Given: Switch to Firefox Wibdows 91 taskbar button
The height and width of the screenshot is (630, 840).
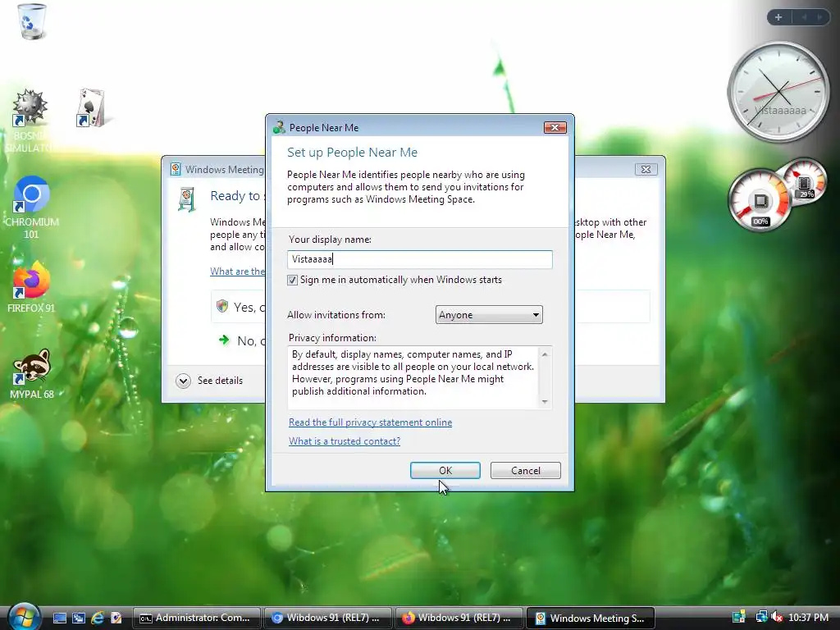Looking at the screenshot, I should (459, 618).
